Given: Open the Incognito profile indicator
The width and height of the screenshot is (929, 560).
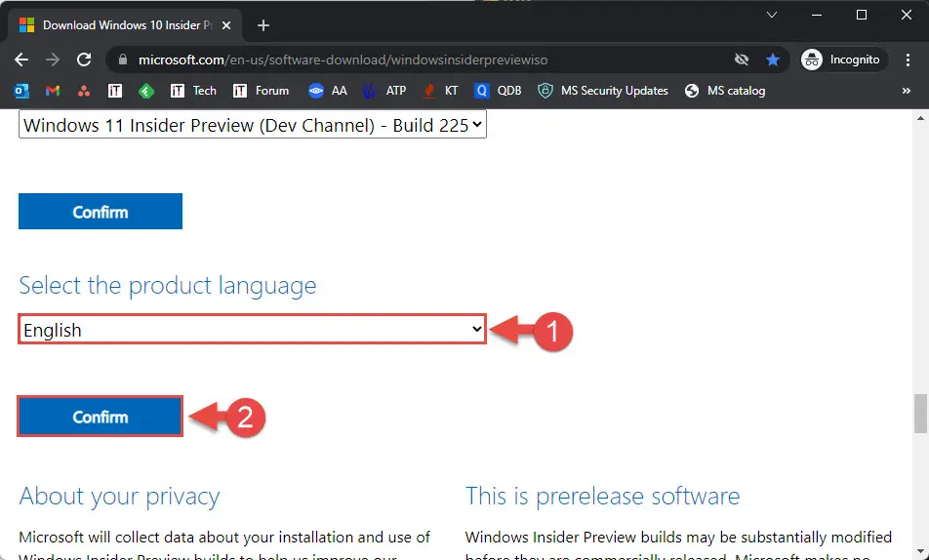Looking at the screenshot, I should pos(843,60).
